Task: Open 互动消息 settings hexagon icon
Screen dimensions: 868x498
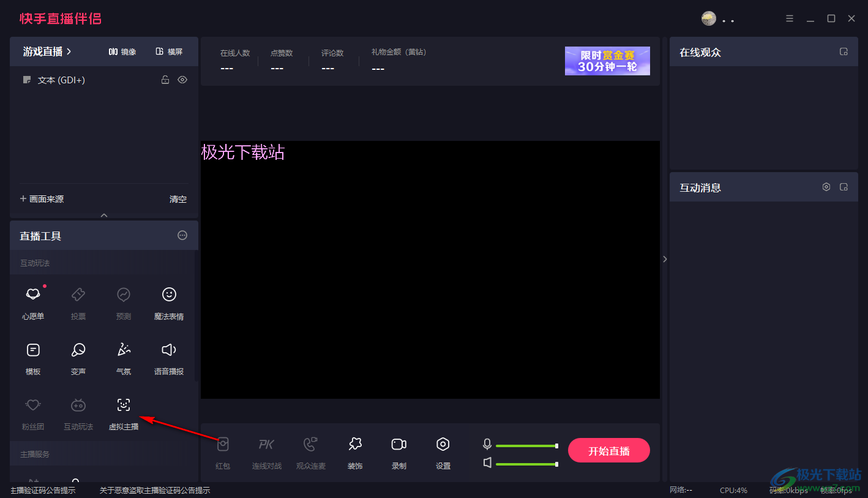Action: [826, 187]
